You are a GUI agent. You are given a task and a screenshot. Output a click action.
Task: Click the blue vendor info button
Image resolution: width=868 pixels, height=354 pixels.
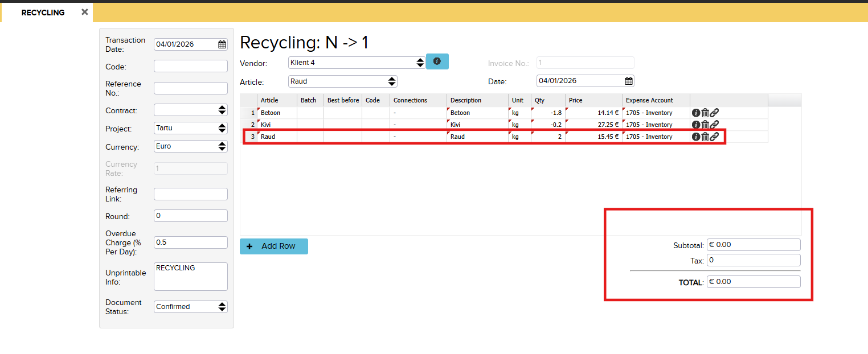pyautogui.click(x=437, y=61)
